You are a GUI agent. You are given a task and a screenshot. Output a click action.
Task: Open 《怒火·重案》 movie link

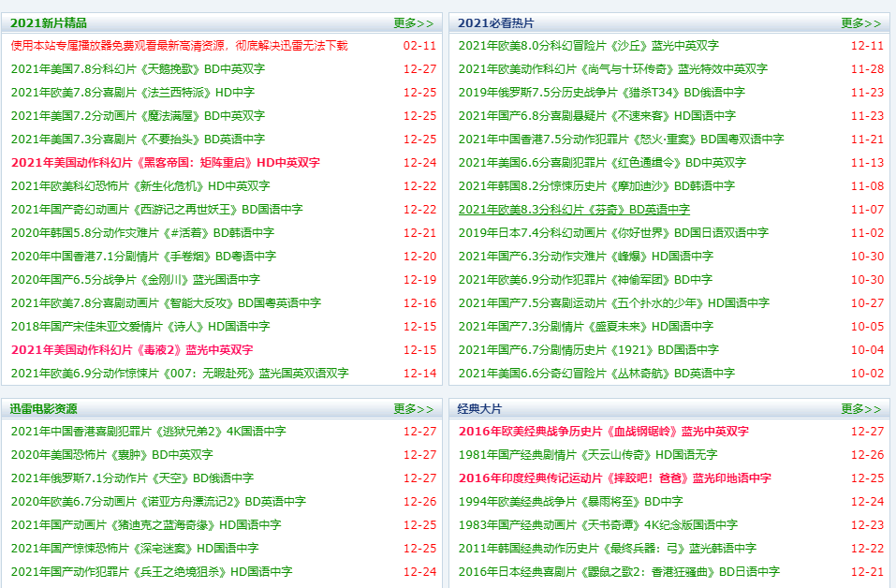(x=621, y=139)
